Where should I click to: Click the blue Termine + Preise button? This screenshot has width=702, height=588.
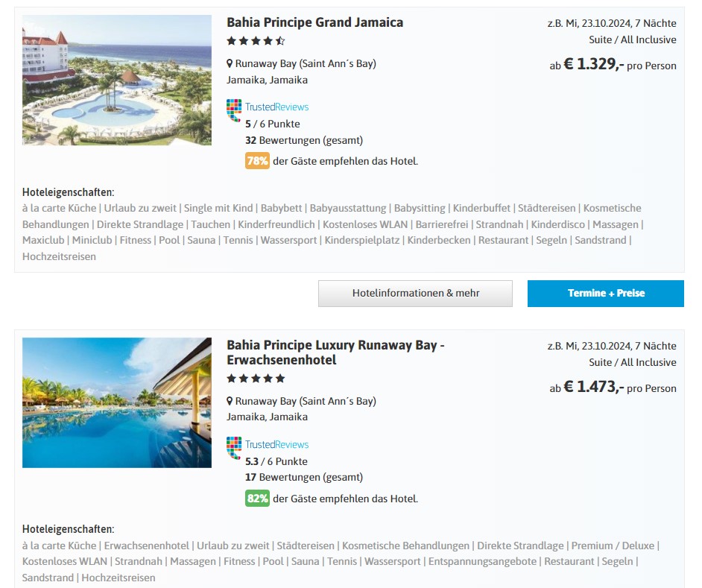[606, 294]
